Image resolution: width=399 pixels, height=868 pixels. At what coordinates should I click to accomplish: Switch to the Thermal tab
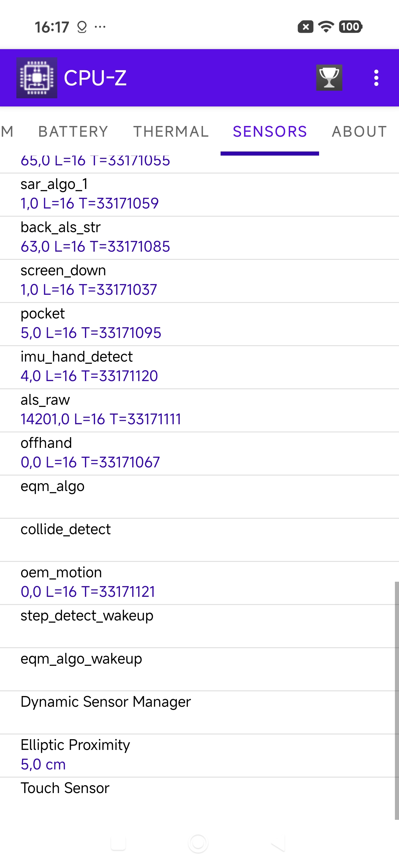171,131
